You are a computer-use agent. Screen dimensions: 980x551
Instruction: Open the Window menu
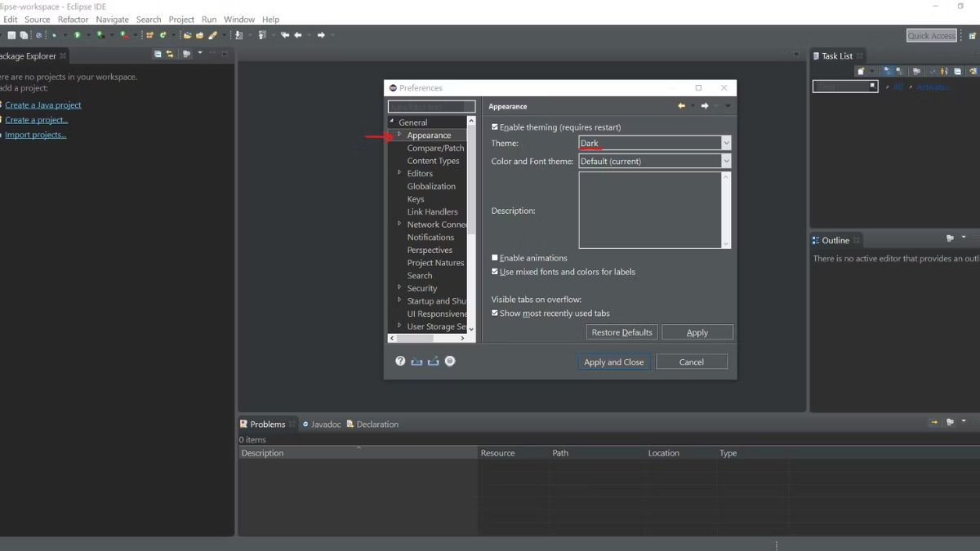[x=239, y=20]
